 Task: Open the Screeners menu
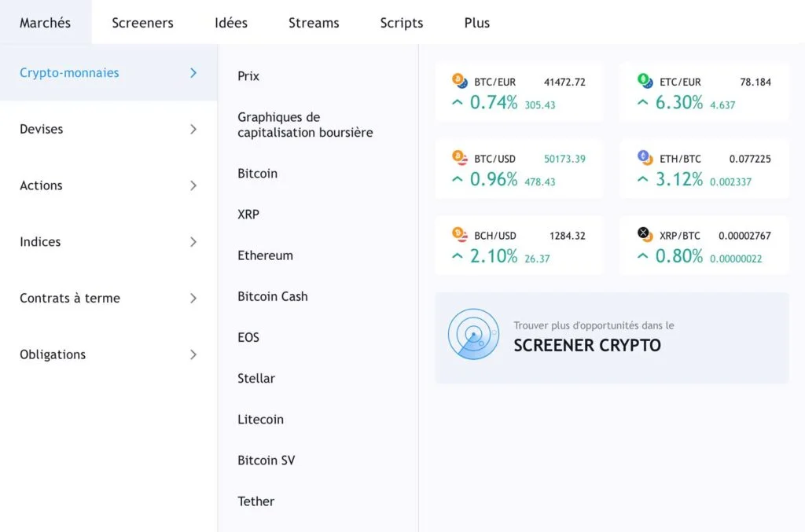(142, 23)
